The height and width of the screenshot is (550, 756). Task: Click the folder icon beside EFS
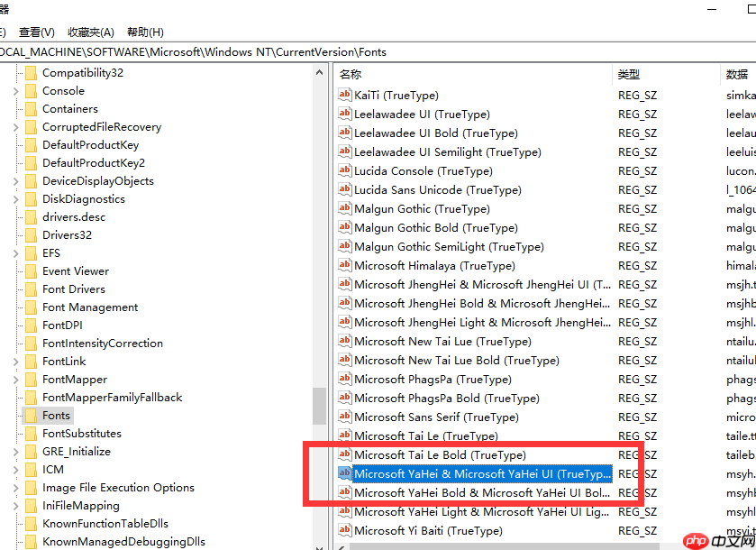click(31, 253)
